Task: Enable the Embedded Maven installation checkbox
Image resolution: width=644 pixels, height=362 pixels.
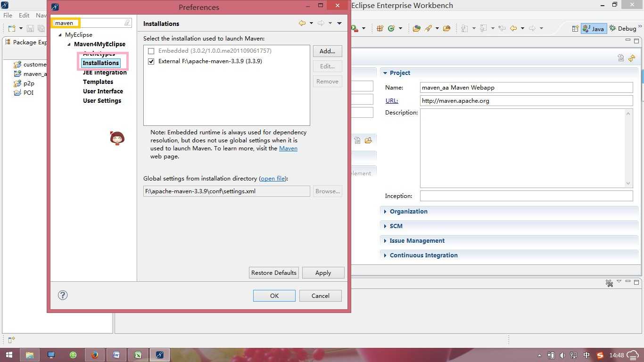Action: 151,51
